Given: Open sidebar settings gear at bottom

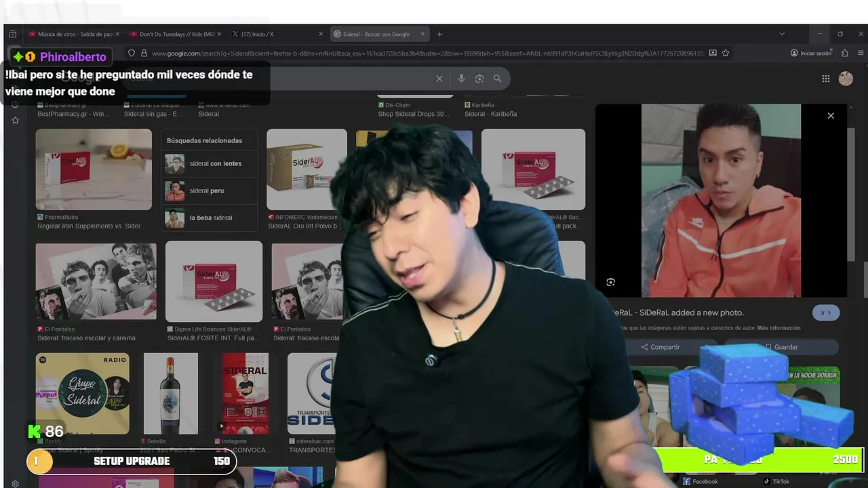Looking at the screenshot, I should 15,483.
